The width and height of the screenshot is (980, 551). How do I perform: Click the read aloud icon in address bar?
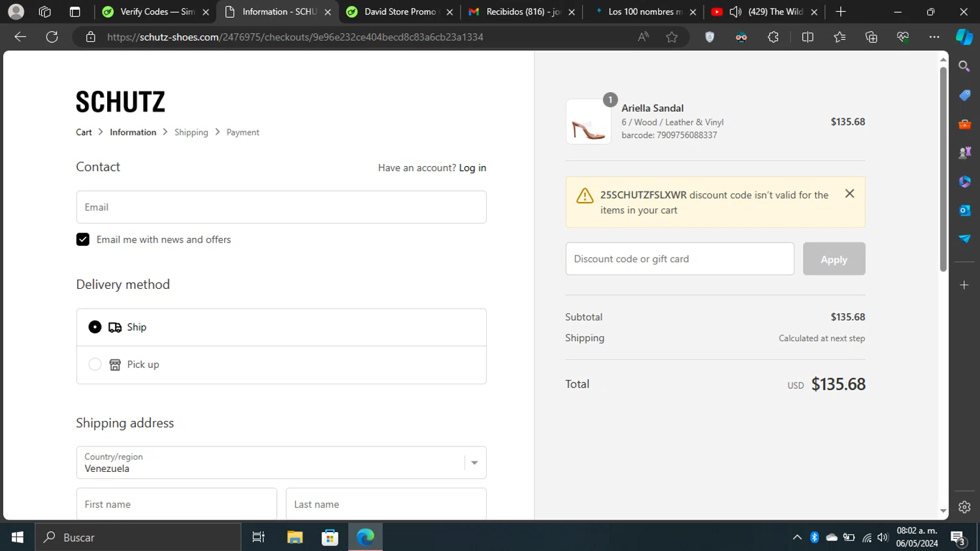pyautogui.click(x=644, y=37)
